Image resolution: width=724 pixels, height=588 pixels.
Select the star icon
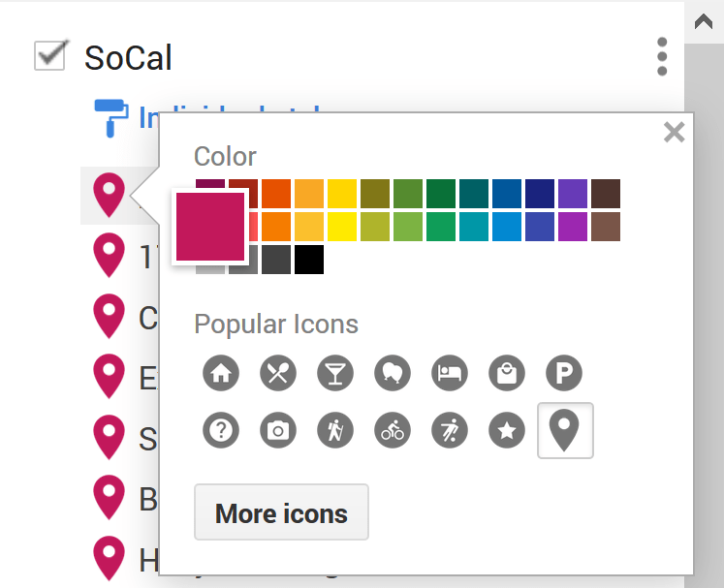pyautogui.click(x=506, y=431)
